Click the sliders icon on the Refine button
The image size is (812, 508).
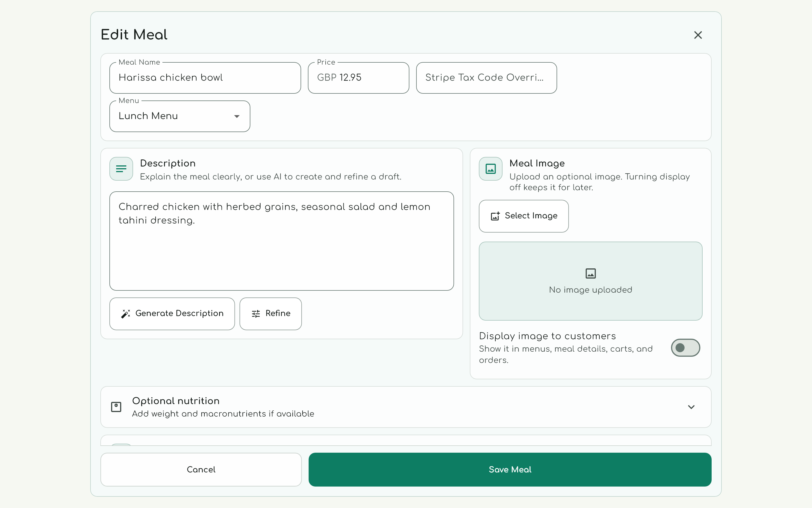pyautogui.click(x=256, y=314)
